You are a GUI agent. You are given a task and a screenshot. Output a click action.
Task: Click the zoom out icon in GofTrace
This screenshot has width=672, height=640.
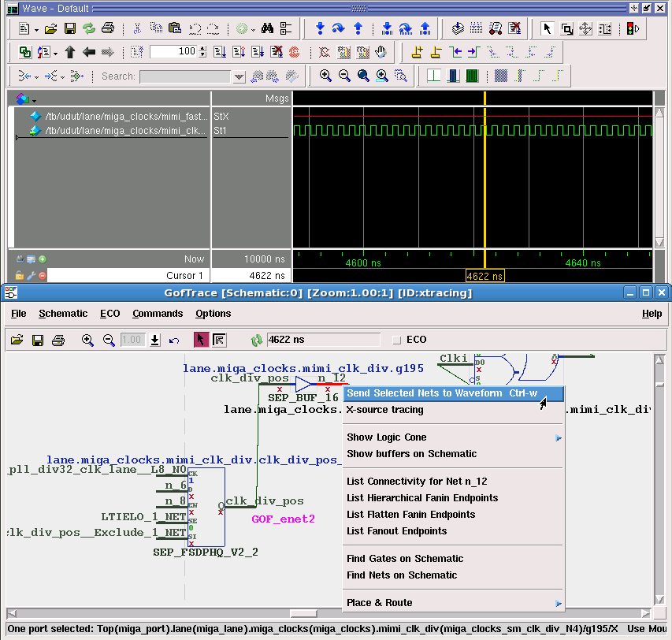[x=109, y=340]
